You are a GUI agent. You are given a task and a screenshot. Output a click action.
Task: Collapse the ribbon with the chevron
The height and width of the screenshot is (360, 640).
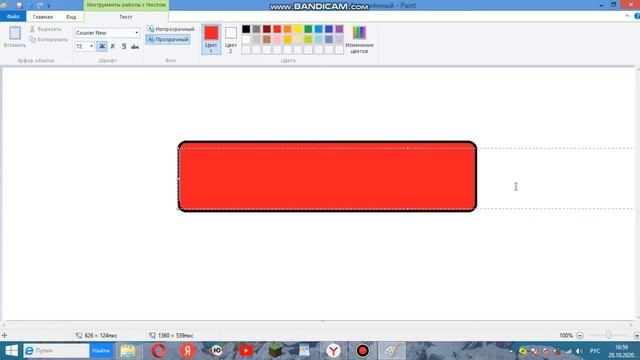627,16
